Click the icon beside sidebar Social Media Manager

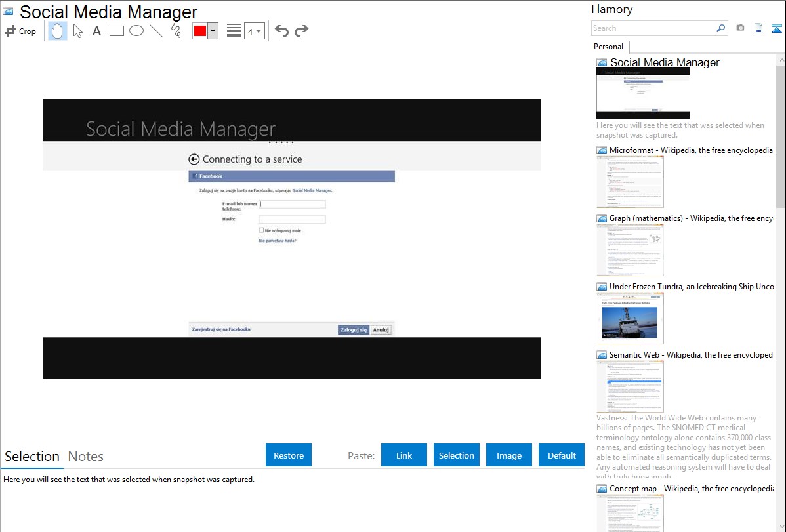point(602,62)
